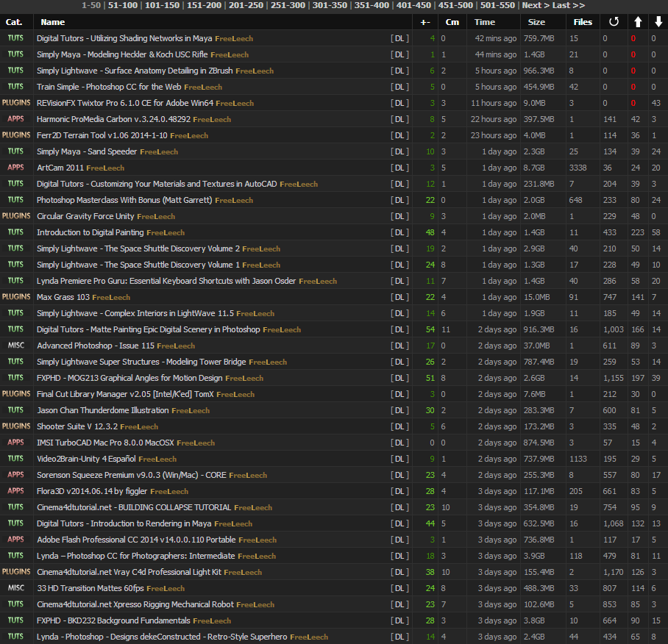Image resolution: width=668 pixels, height=644 pixels.
Task: Open Matte Painting Epic Digital Scenery torrent
Action: (149, 329)
